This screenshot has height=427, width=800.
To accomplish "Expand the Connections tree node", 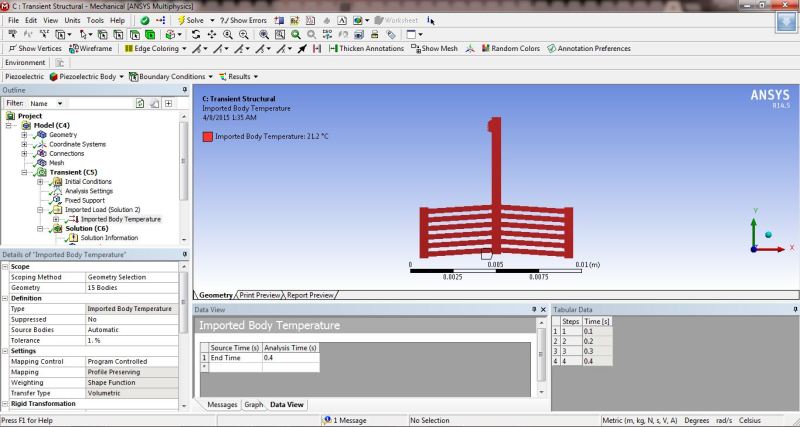I will (x=24, y=154).
